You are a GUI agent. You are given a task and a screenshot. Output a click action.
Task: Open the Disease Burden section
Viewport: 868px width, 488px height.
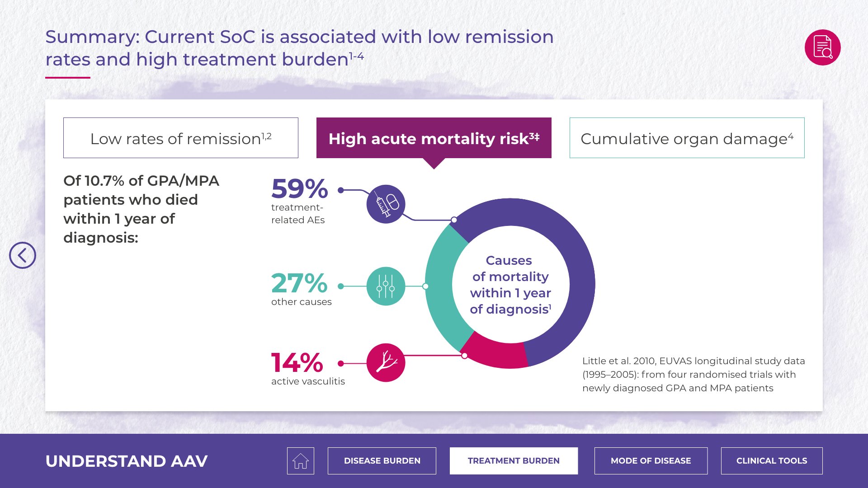[382, 461]
